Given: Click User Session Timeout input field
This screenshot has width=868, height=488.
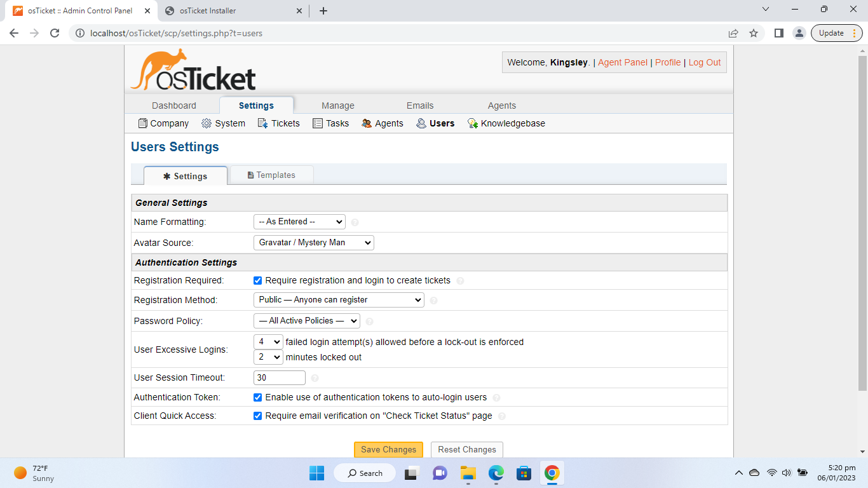Looking at the screenshot, I should pyautogui.click(x=280, y=377).
